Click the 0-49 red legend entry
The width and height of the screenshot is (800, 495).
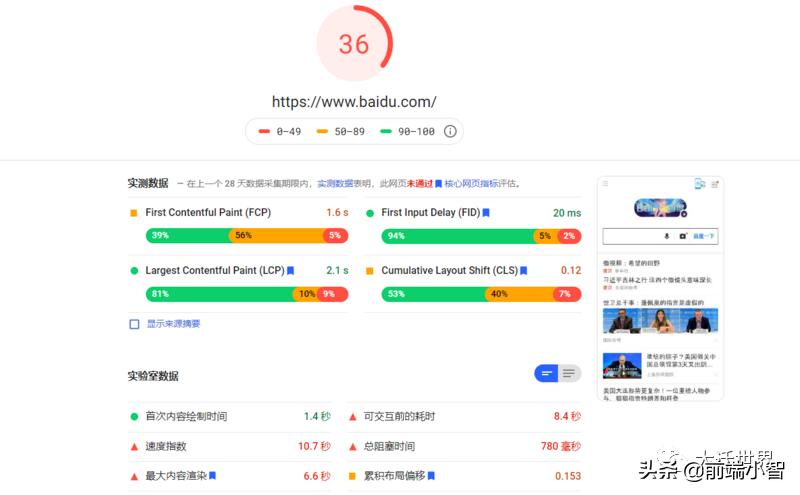tap(280, 132)
